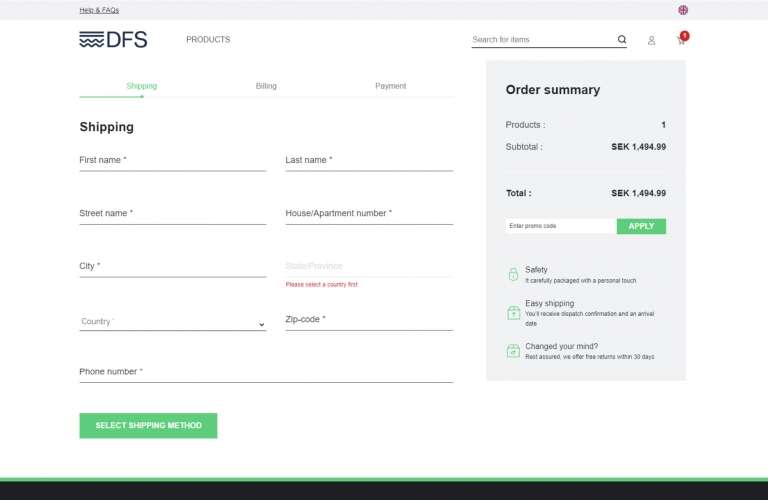This screenshot has width=768, height=500.
Task: Click the disabled State/Province field
Action: click(369, 267)
